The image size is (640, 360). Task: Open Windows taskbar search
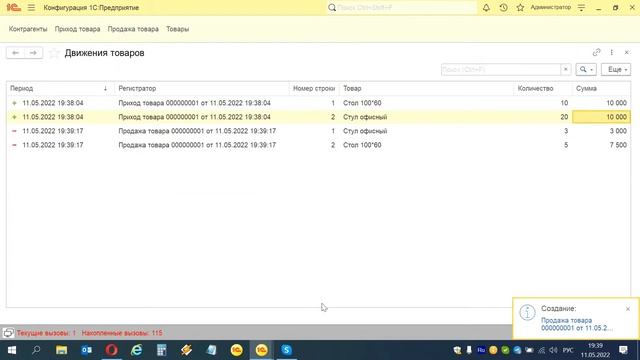point(36,350)
